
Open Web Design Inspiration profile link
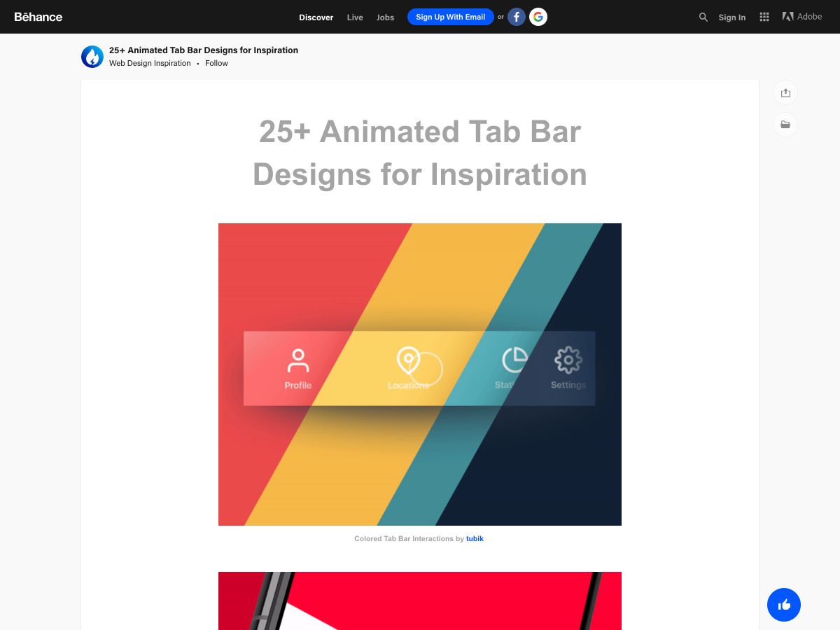150,63
